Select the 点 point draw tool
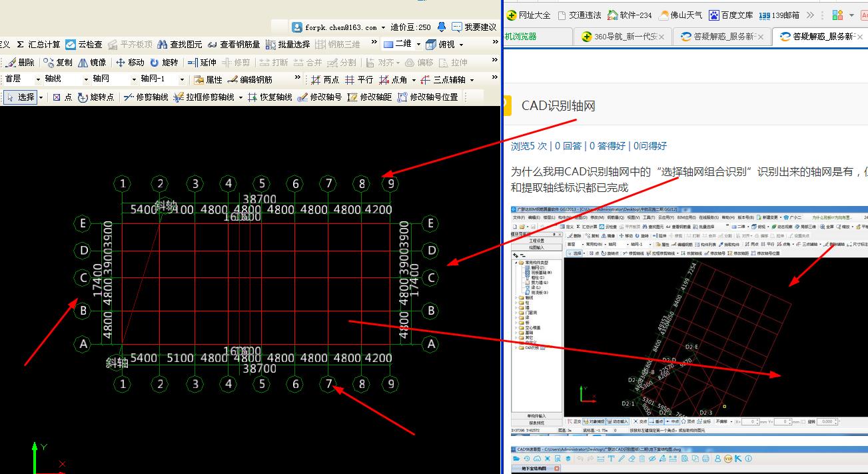Image resolution: width=868 pixels, height=474 pixels. [62, 97]
